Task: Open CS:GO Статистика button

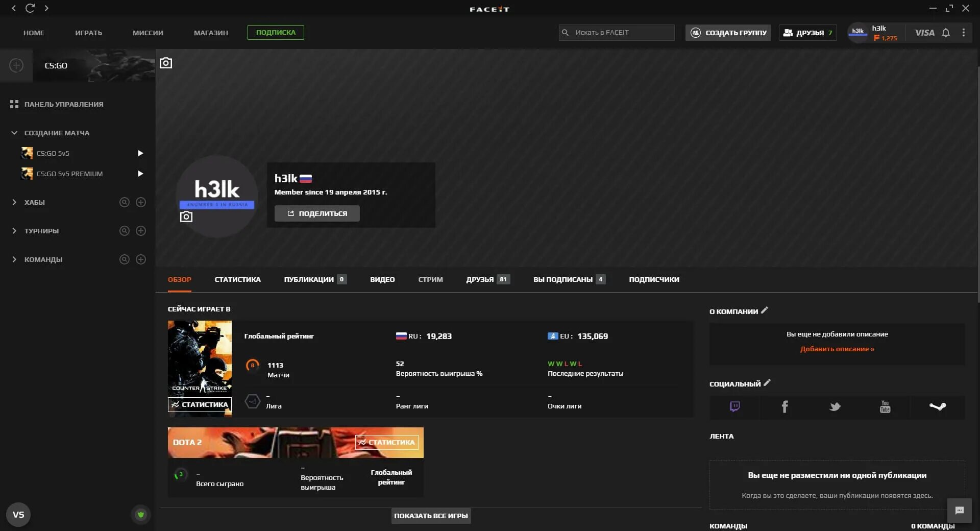Action: tap(200, 404)
